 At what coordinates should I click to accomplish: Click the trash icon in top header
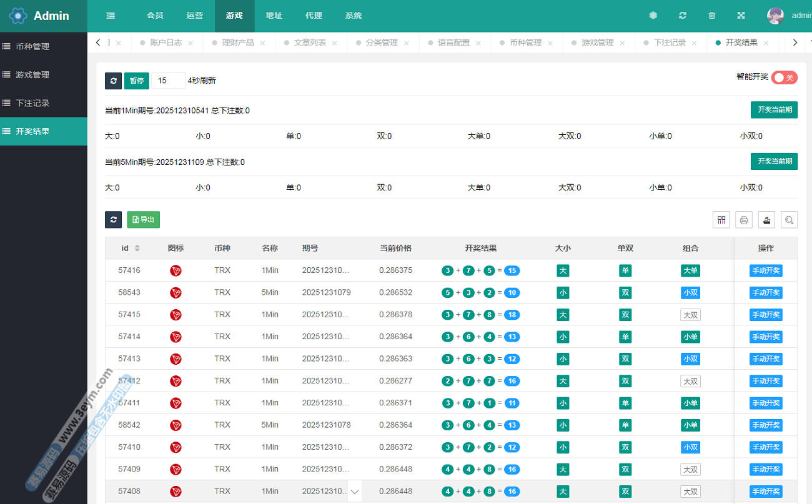[x=711, y=16]
